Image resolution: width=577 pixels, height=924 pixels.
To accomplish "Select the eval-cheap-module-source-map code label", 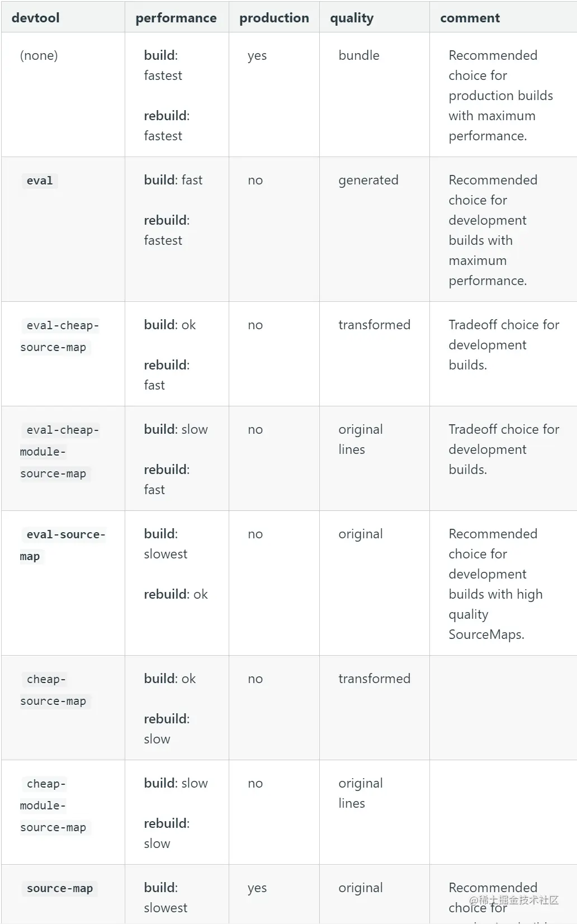I will 59,452.
